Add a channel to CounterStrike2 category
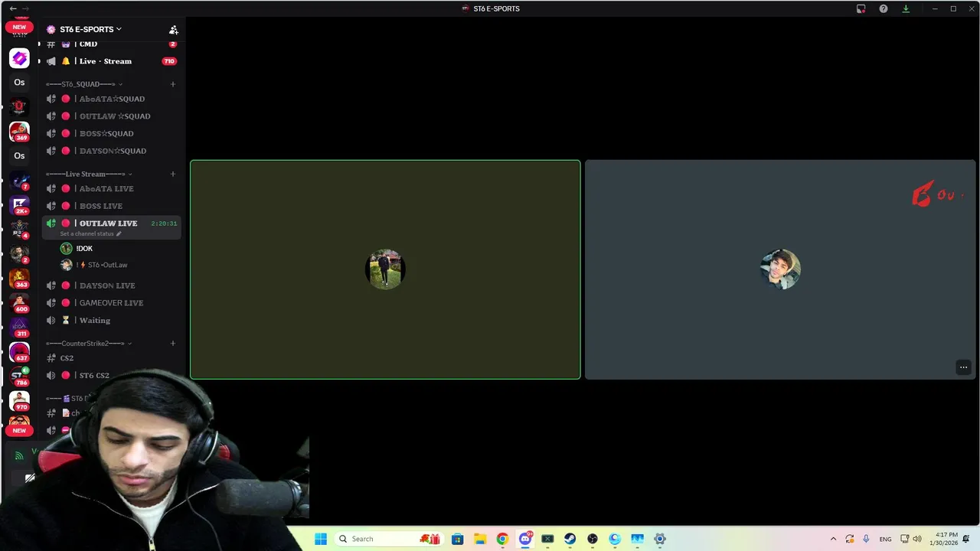Image resolution: width=980 pixels, height=551 pixels. click(173, 344)
